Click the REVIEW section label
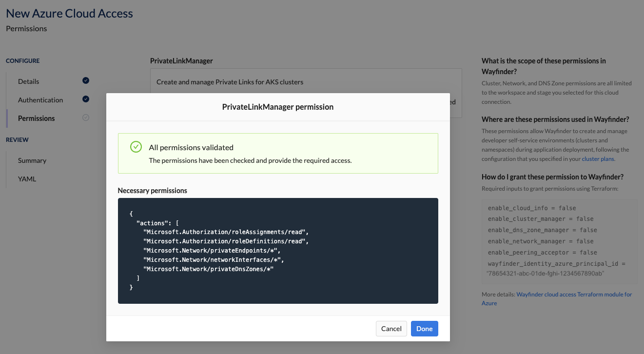This screenshot has height=354, width=644. (x=17, y=140)
